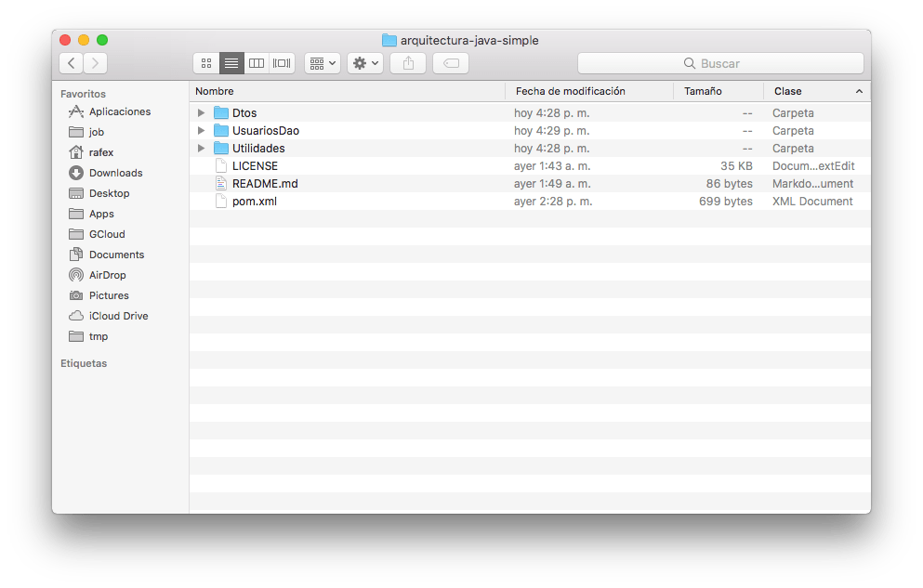Expand the Dtos folder disclosure triangle
This screenshot has height=588, width=923.
tap(201, 113)
